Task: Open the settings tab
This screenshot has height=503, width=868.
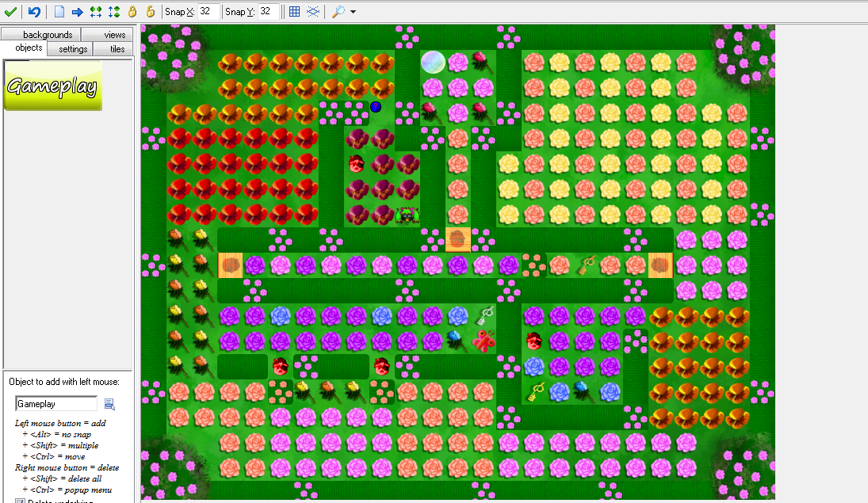Action: 69,48
